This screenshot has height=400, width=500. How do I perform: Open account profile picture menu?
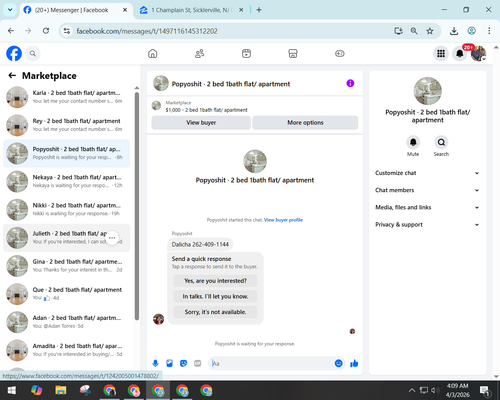pyautogui.click(x=478, y=53)
